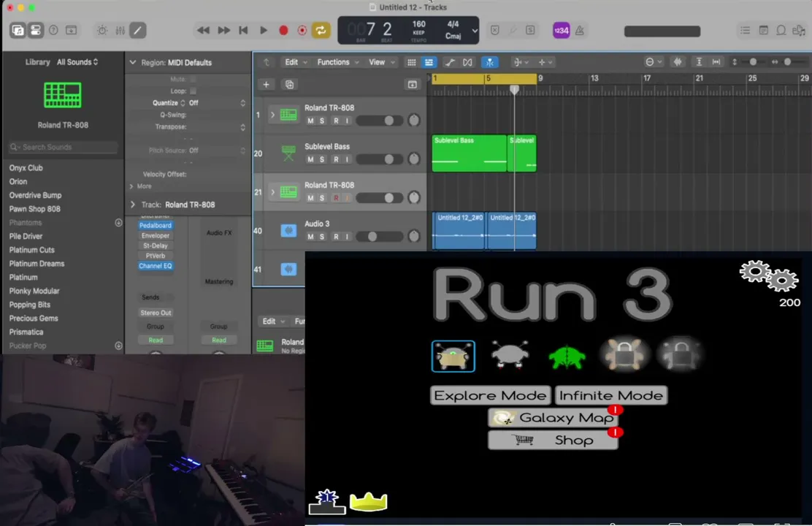
Task: Open the Mixer sliders icon
Action: [x=120, y=30]
